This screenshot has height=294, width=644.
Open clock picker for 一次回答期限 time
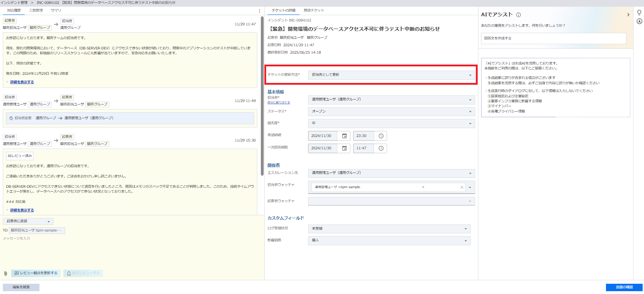[381, 148]
